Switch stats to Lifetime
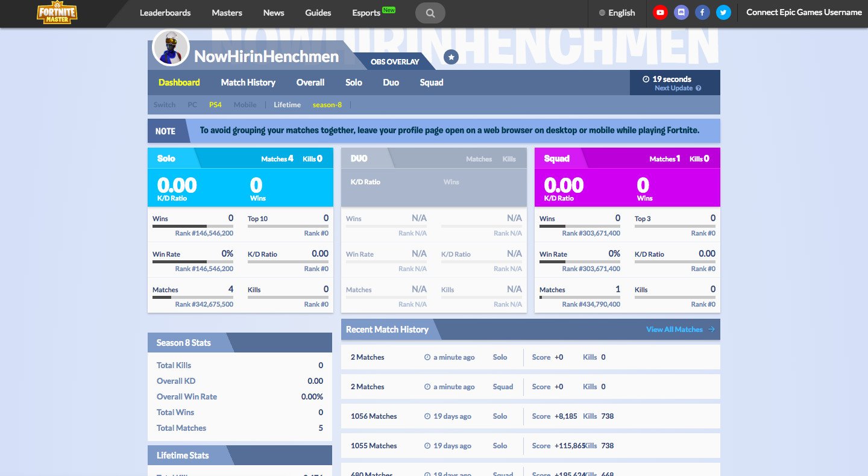868x476 pixels. [287, 105]
